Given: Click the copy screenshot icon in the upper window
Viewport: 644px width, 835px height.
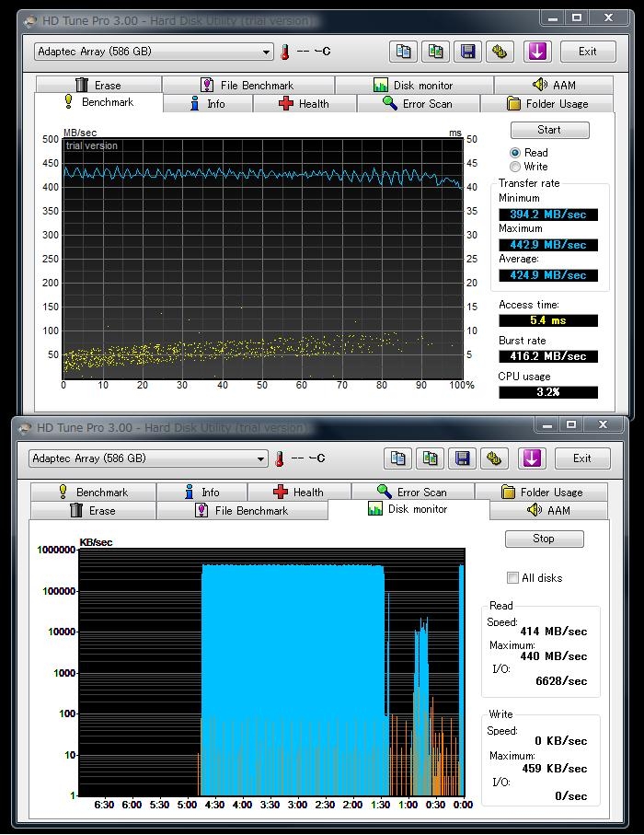Looking at the screenshot, I should pos(435,52).
